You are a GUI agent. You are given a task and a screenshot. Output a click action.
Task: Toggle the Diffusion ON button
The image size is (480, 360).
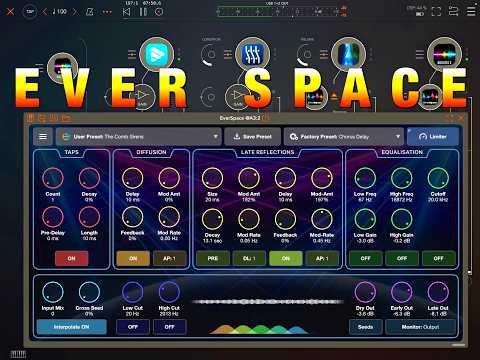(133, 258)
